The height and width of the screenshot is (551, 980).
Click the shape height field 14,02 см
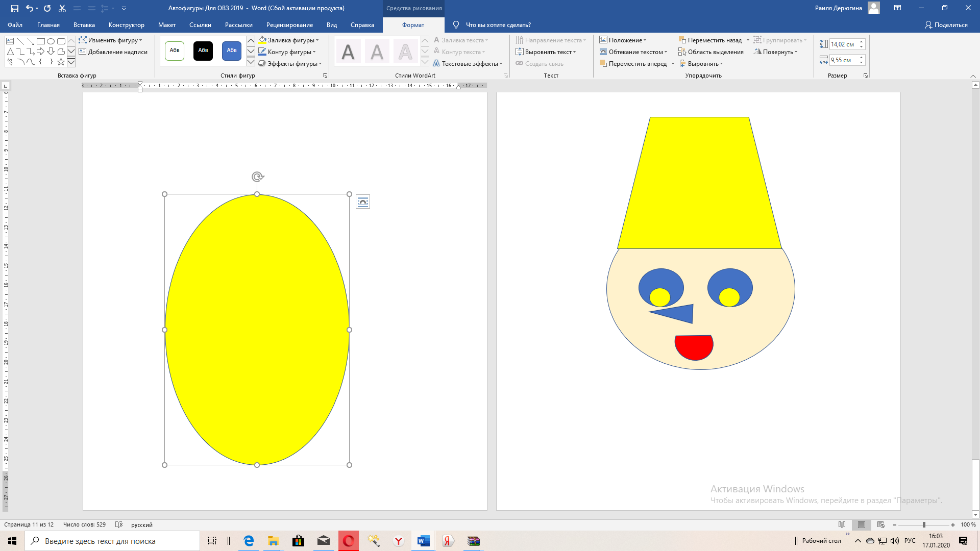point(843,44)
